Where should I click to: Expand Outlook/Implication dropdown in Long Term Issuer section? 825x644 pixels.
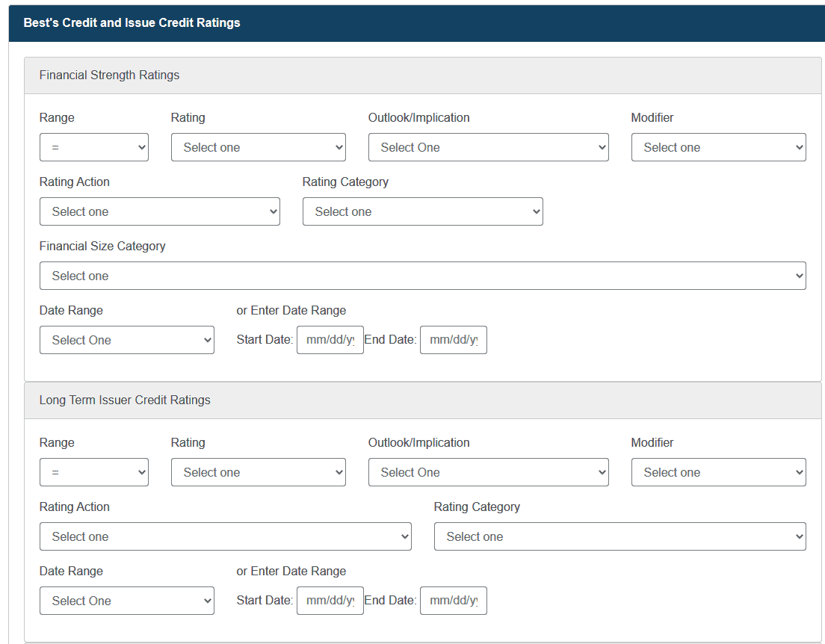coord(488,472)
